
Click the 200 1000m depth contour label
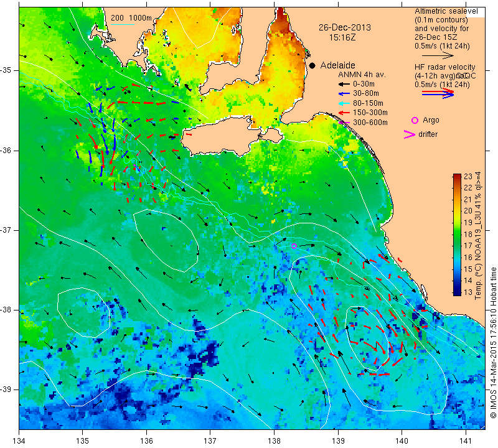pos(131,18)
